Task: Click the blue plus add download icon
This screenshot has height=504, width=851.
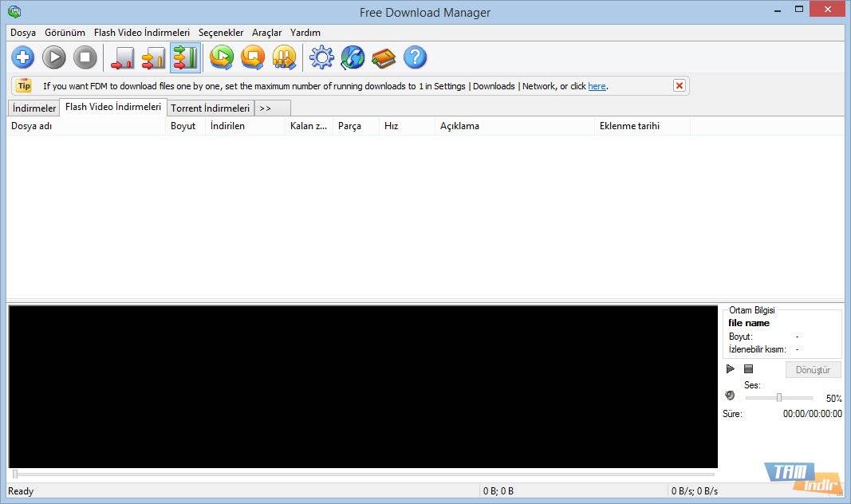Action: pos(22,57)
